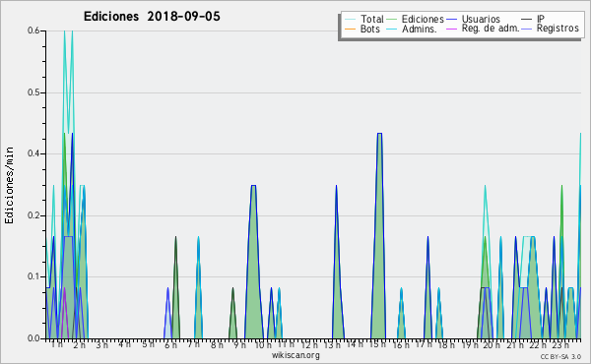The width and height of the screenshot is (591, 364).
Task: Click the Usuarios legend color line
Action: (x=451, y=20)
